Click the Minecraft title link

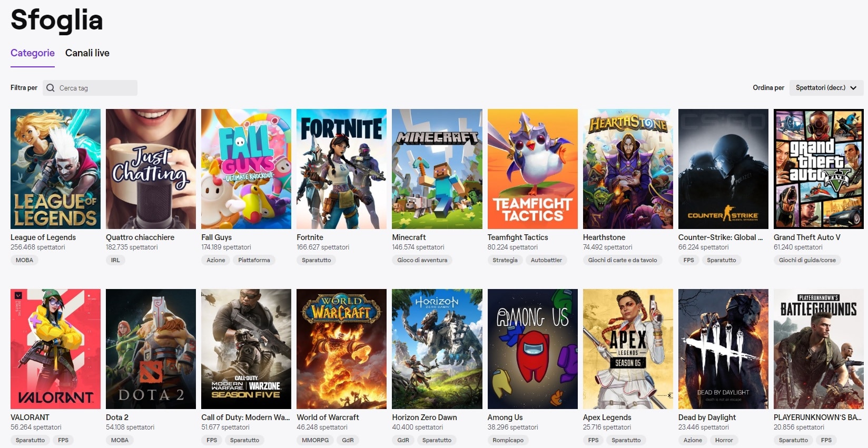click(409, 237)
